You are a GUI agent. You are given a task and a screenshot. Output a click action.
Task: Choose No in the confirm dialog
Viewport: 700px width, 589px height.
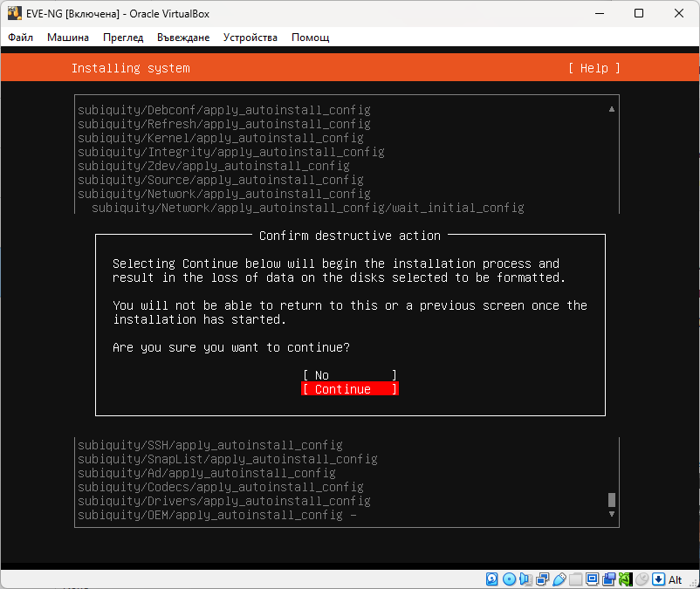tap(349, 375)
